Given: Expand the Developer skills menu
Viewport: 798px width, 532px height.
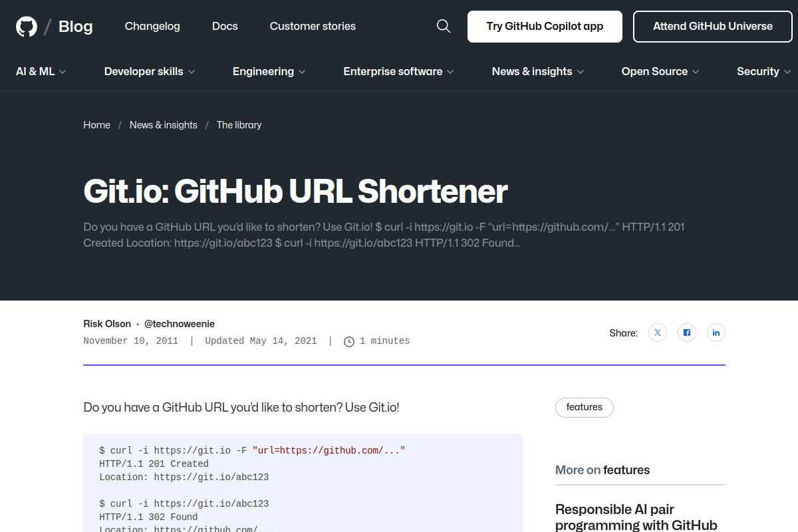Looking at the screenshot, I should pyautogui.click(x=150, y=71).
